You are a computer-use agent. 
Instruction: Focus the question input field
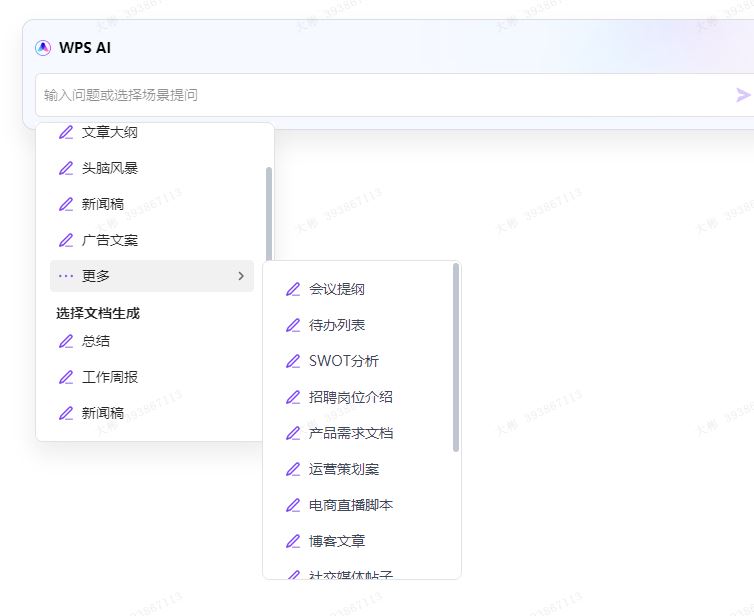pos(394,95)
